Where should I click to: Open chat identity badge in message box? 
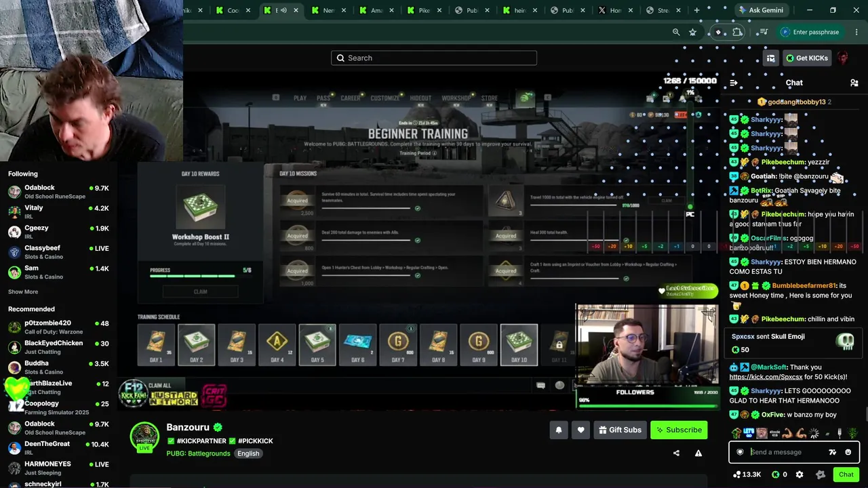[x=740, y=452]
